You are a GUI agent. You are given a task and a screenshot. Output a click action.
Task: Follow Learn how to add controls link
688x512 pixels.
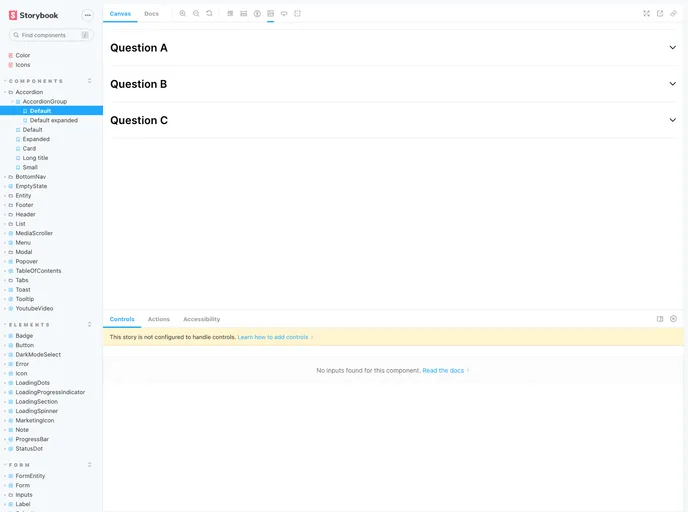[273, 337]
